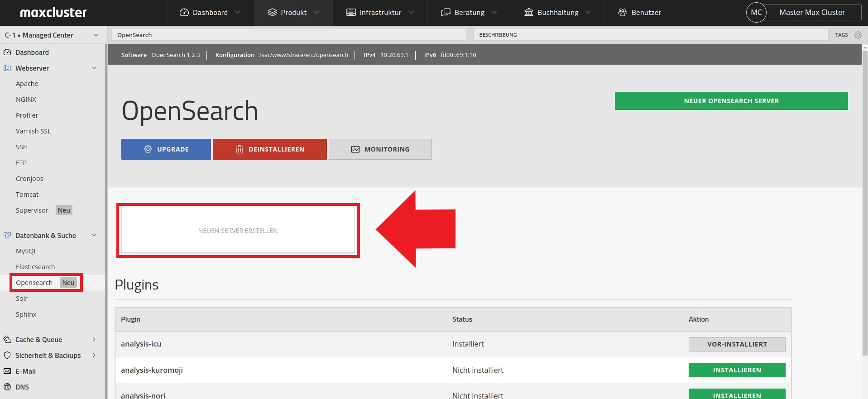Expand the Infrastruktur menu chevron
Screen dimensions: 868x399
click(x=411, y=13)
